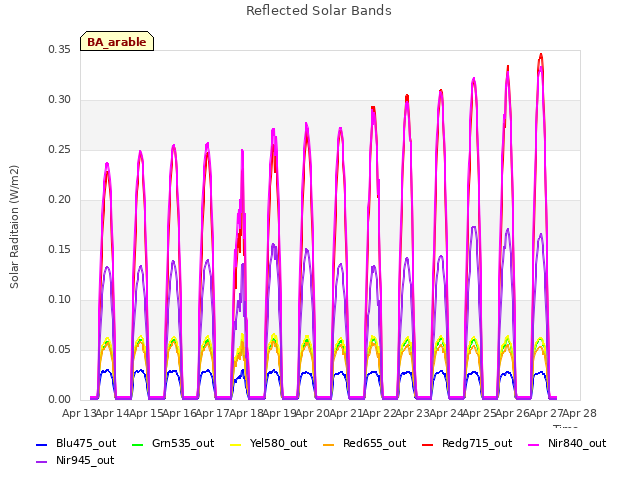Click the Red655_out legend label
This screenshot has height=480, width=640.
click(374, 444)
